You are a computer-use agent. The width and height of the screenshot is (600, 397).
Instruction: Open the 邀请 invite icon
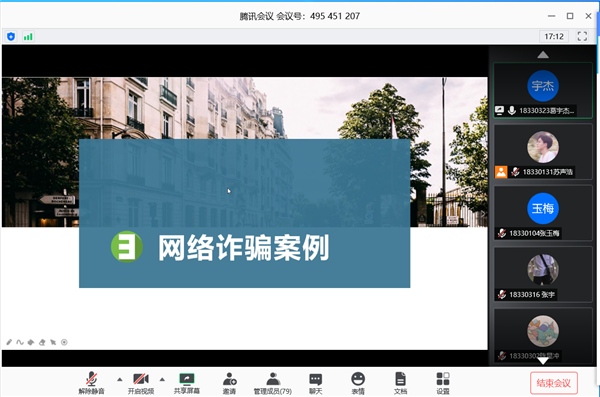(230, 383)
